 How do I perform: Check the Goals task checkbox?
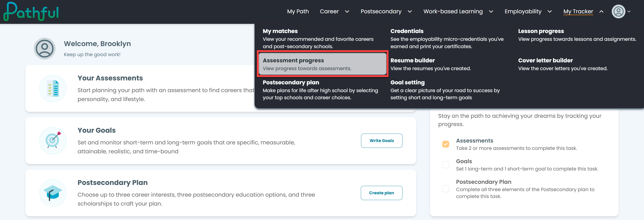[446, 165]
